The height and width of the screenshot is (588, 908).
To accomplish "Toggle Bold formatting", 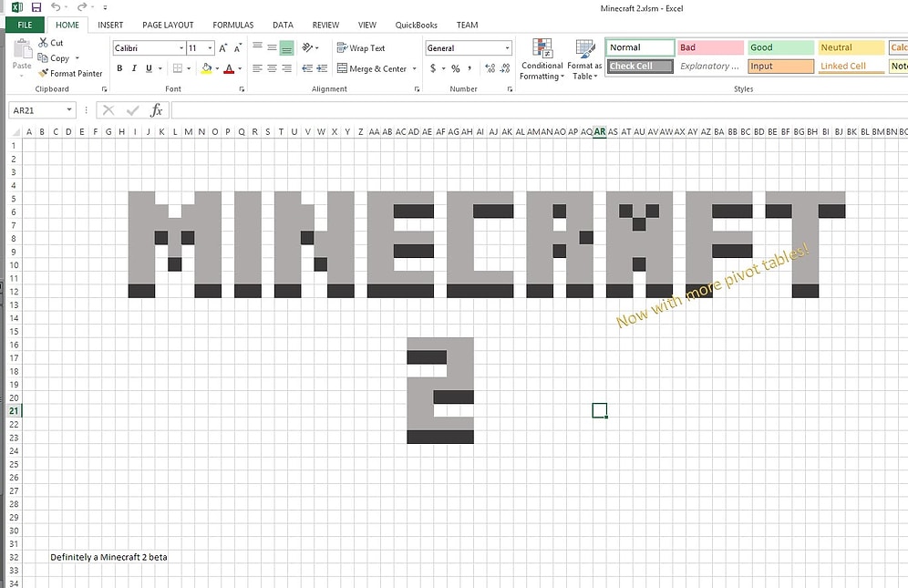I will 119,68.
